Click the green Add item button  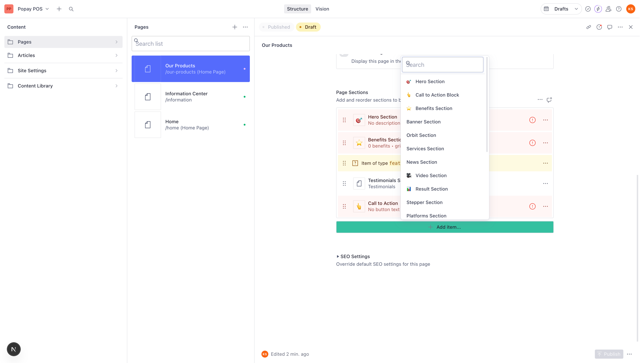[445, 227]
